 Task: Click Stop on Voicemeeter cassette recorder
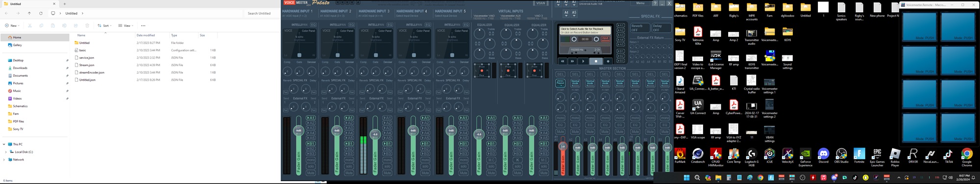tap(595, 61)
